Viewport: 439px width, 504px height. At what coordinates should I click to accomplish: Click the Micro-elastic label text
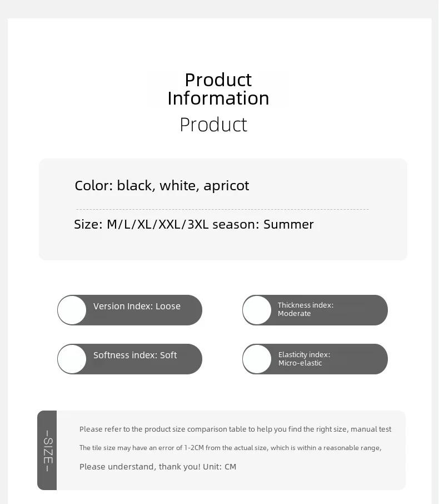[x=300, y=363]
